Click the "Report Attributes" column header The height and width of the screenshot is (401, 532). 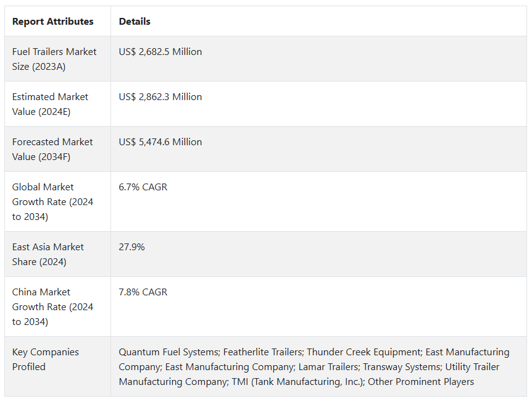[x=53, y=22]
